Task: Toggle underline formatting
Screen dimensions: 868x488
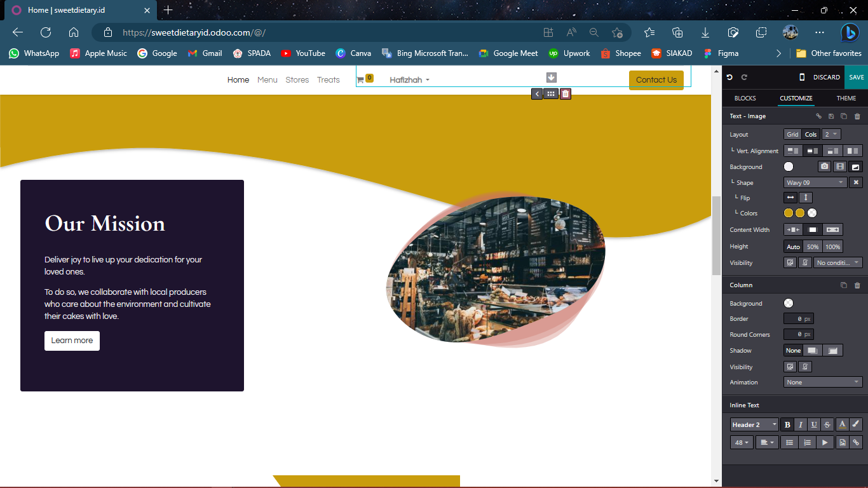Action: [x=814, y=424]
